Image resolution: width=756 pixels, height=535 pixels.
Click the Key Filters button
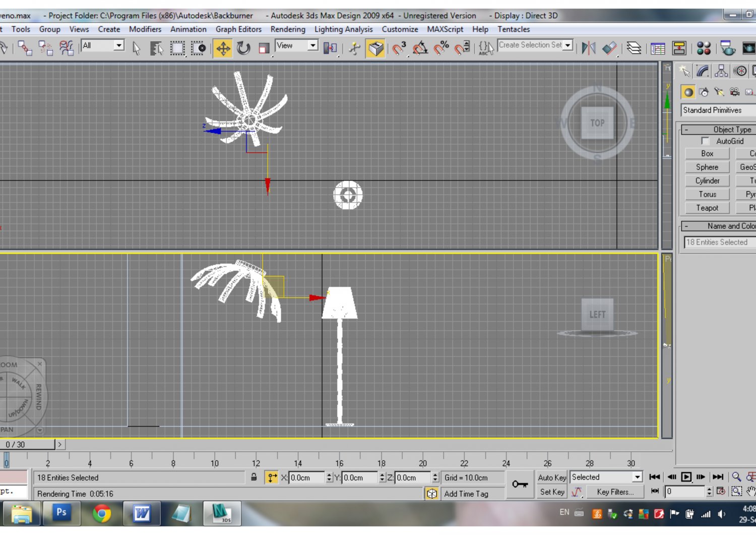pyautogui.click(x=615, y=492)
